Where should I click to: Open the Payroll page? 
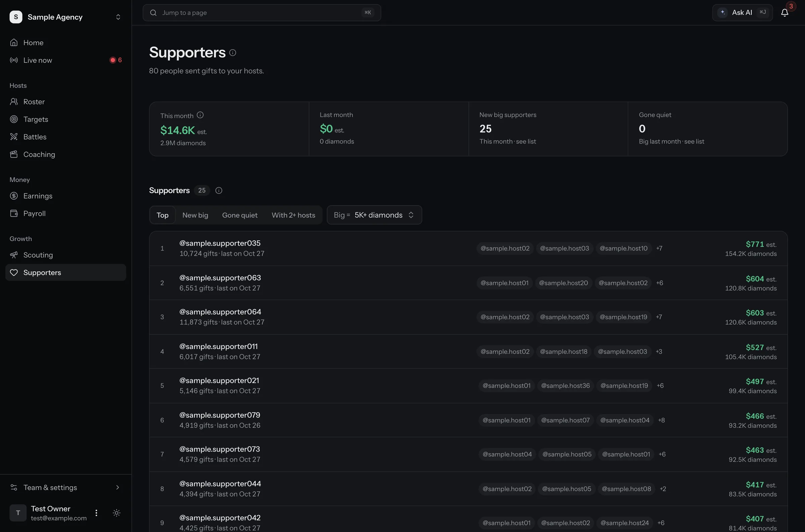pyautogui.click(x=65, y=214)
